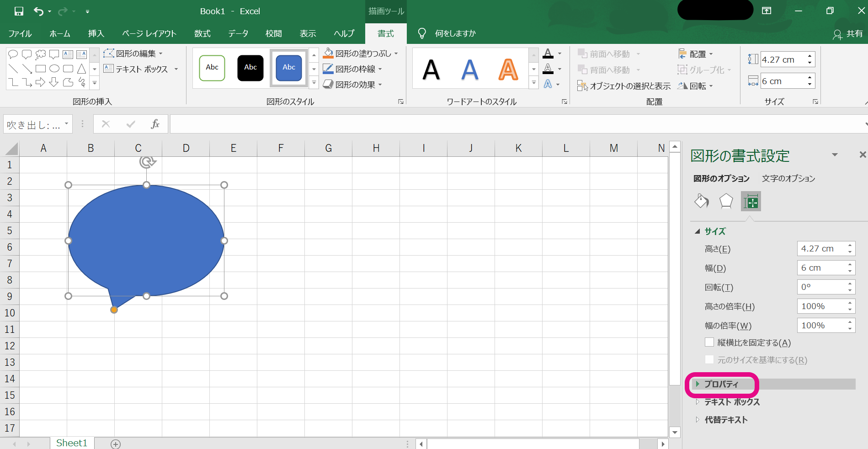
Task: Increase 幅の倍率(W) with up spinner
Action: click(x=850, y=322)
